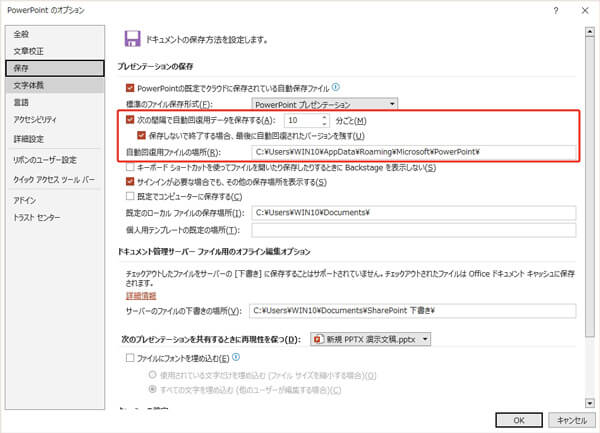
Task: Click the scrollbar down arrow
Action: point(590,403)
